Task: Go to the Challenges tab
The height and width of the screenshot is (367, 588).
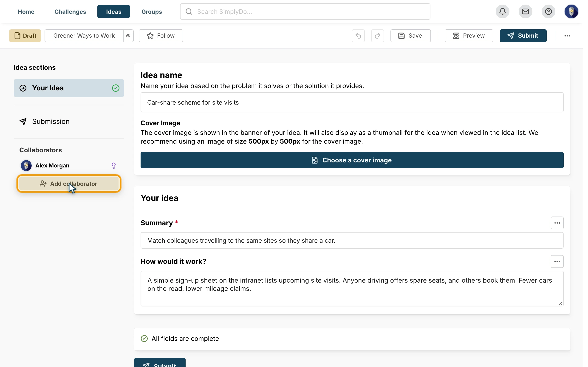Action: tap(70, 11)
